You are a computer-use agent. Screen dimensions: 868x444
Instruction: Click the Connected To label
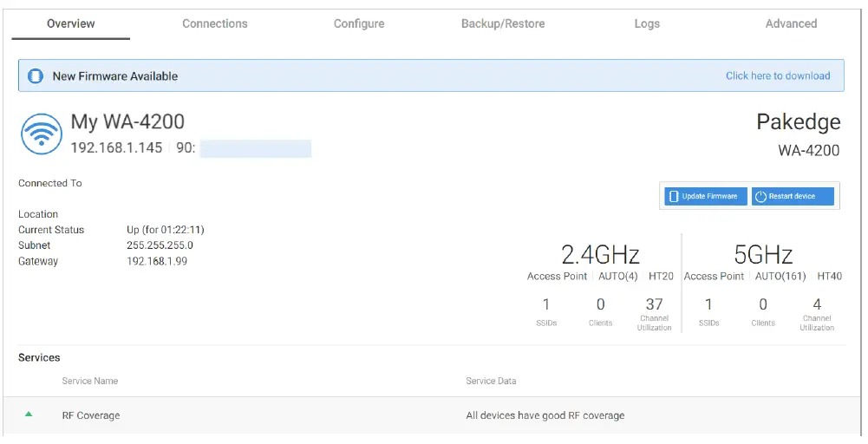pyautogui.click(x=49, y=183)
